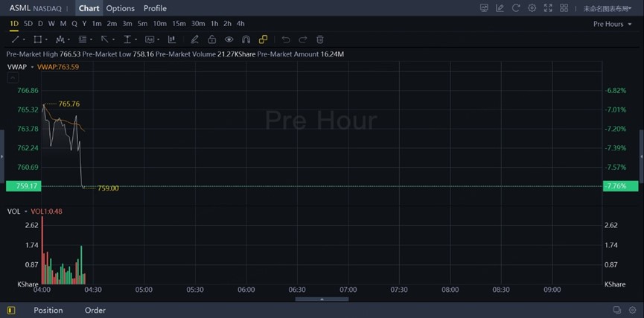
Task: Select the rectangle shape drawing tool
Action: [x=37, y=39]
